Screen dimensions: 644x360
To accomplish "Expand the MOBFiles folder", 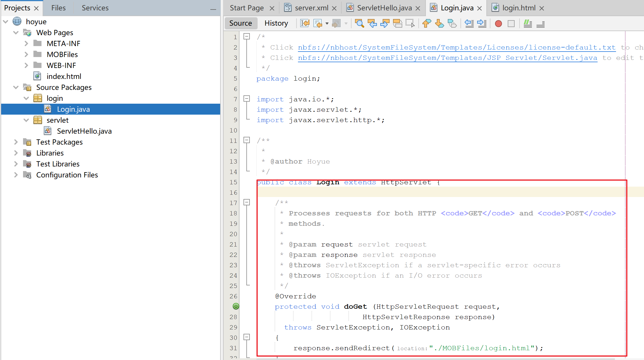I will pos(26,54).
